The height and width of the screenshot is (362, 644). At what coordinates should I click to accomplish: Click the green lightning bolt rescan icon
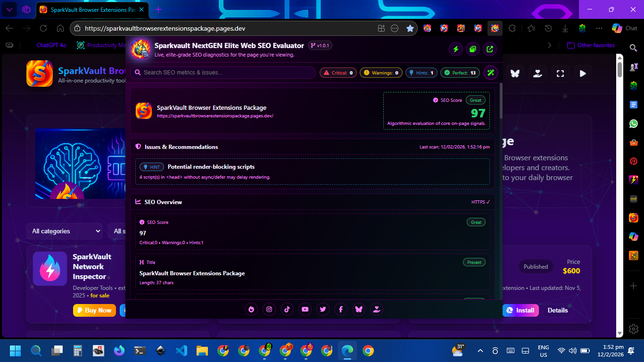(455, 49)
